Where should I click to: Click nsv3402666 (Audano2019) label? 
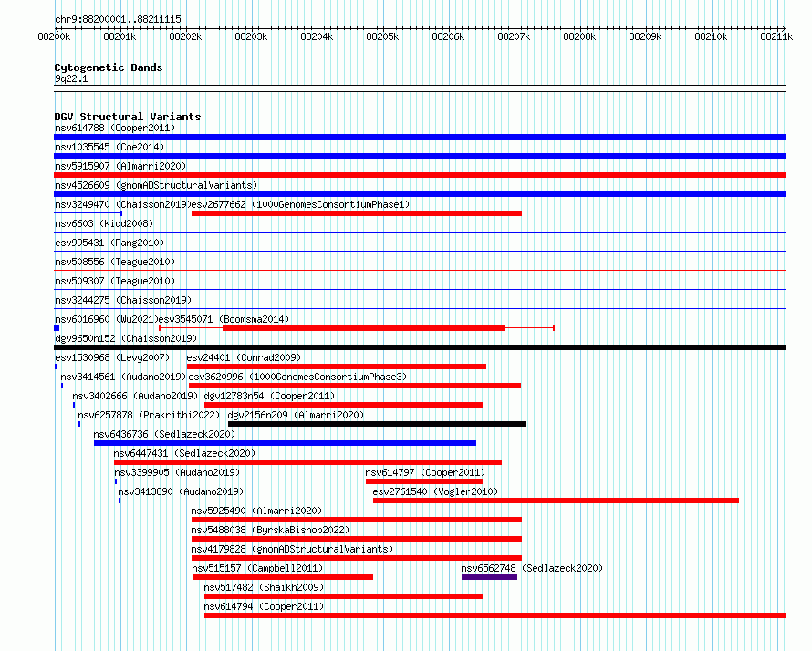click(135, 396)
